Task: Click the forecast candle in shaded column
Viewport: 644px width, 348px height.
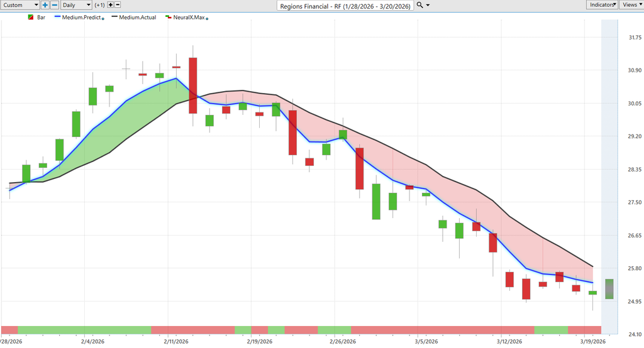Action: tap(609, 289)
